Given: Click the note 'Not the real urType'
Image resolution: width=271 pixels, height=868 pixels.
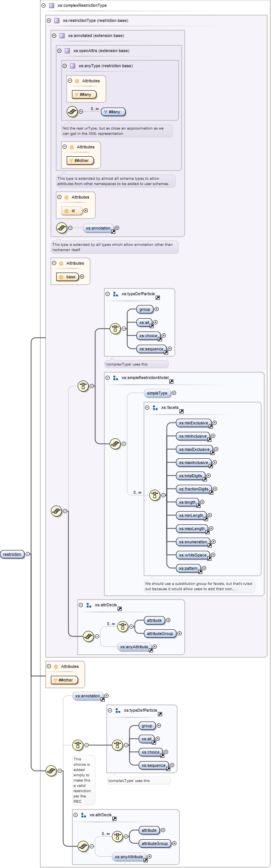Looking at the screenshot, I should pos(117,131).
